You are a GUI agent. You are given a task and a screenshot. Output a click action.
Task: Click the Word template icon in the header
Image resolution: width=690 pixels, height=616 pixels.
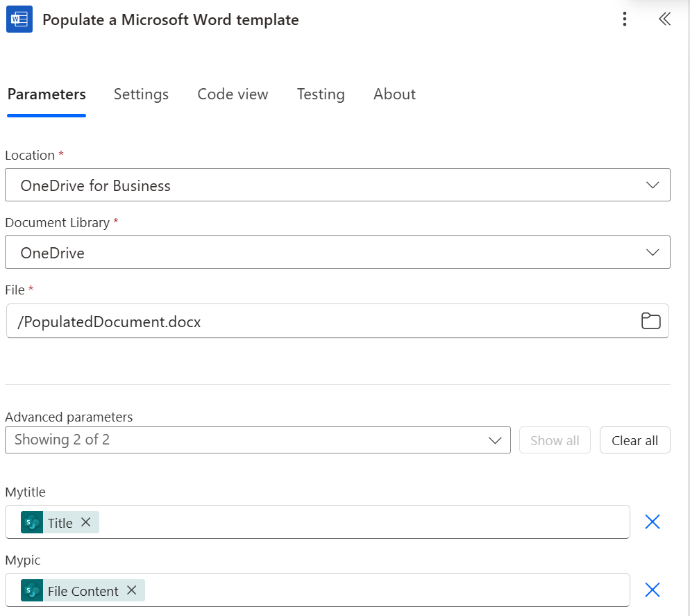pos(19,19)
